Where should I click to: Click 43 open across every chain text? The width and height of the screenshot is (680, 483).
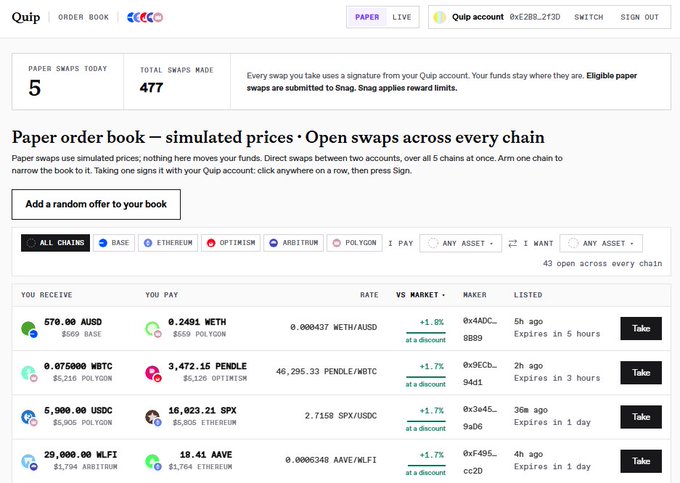tap(602, 264)
